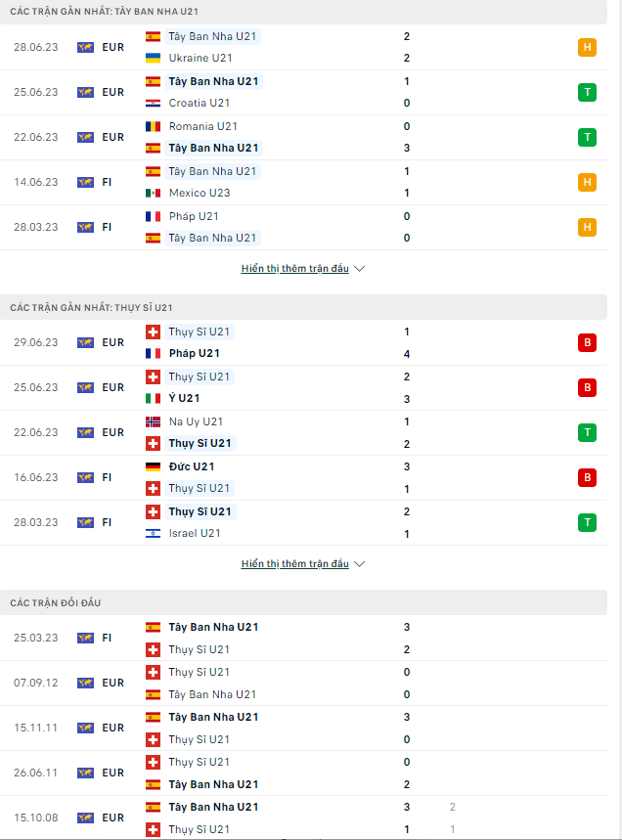Viewport: 622px width, 840px height.
Task: Click the Israel flag next to Israel U21
Action: tap(151, 533)
